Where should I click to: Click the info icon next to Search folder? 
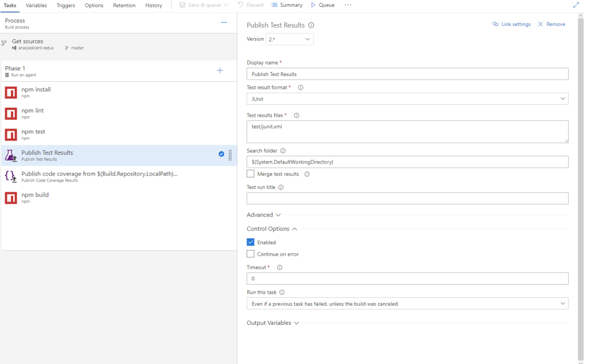(x=283, y=151)
